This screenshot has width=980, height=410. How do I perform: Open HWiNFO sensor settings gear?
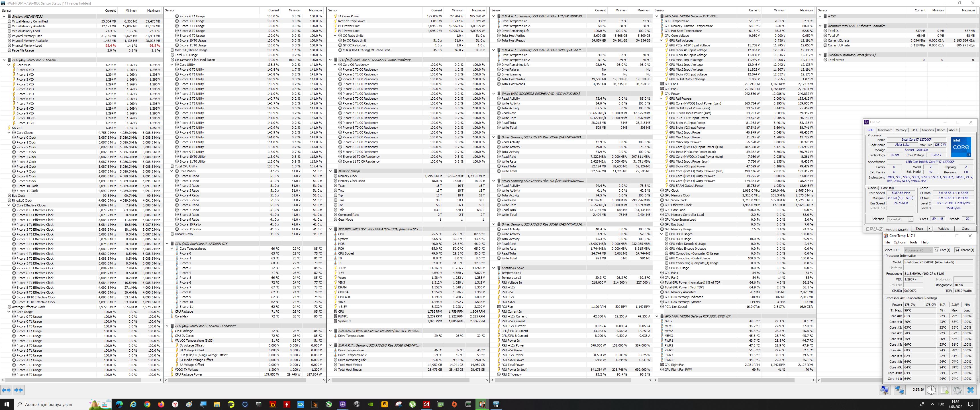(957, 390)
